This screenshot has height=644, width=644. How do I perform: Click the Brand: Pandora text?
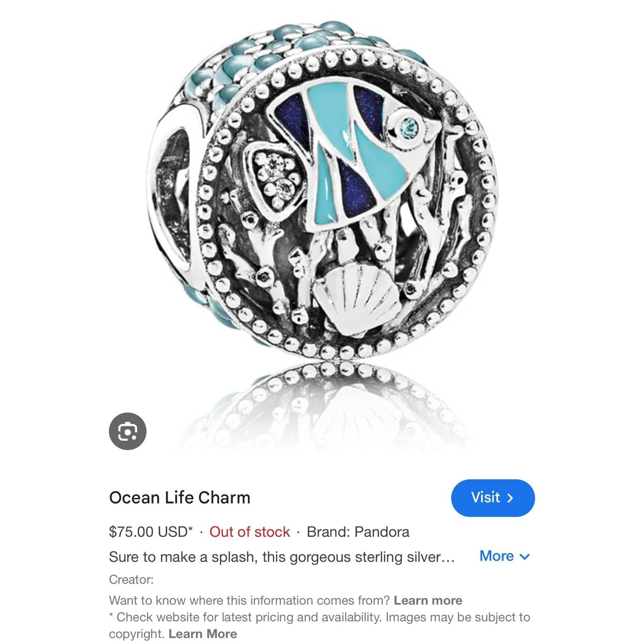click(x=358, y=532)
